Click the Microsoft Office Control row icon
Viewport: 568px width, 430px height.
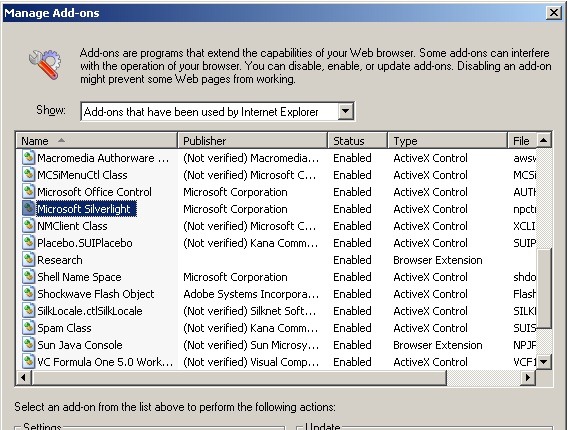pos(28,192)
